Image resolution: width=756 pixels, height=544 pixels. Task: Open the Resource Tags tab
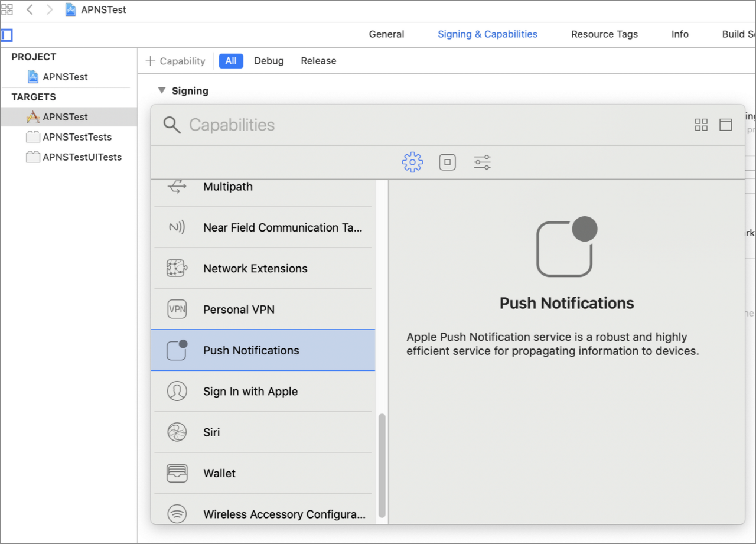(604, 34)
